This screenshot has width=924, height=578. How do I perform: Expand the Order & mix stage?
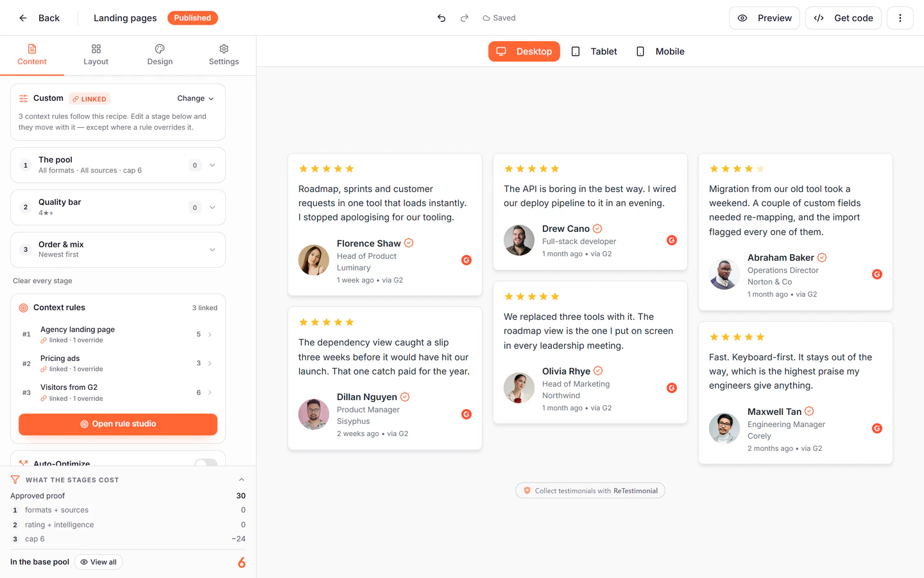tap(118, 250)
